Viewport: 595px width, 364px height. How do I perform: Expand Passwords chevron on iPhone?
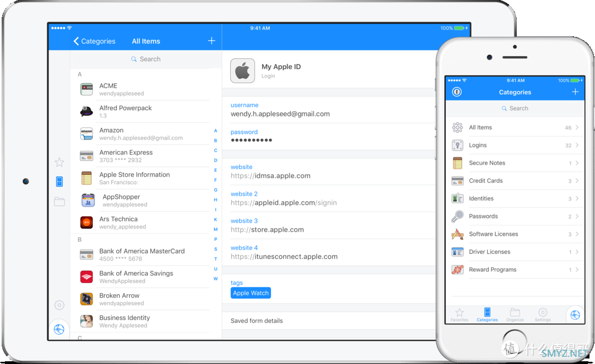coord(577,216)
